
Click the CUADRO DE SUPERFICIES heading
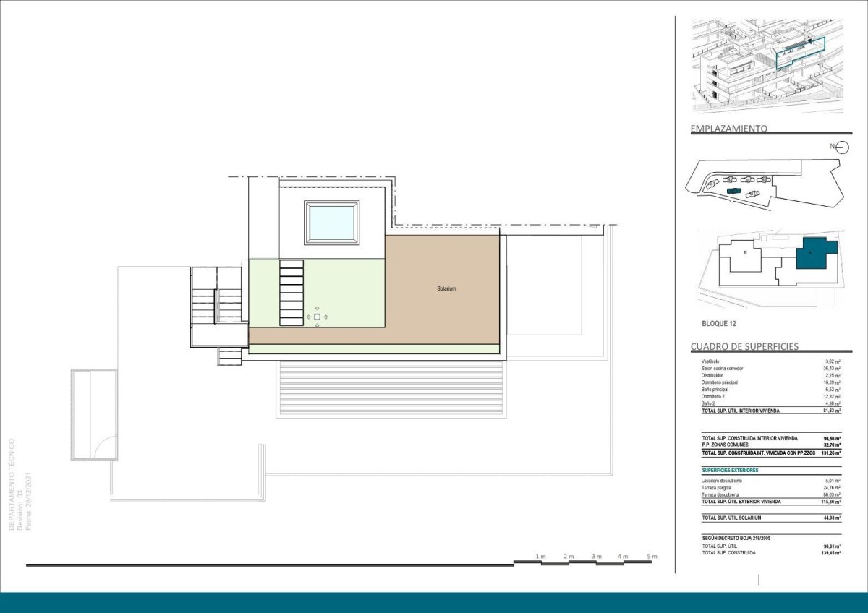click(x=744, y=346)
